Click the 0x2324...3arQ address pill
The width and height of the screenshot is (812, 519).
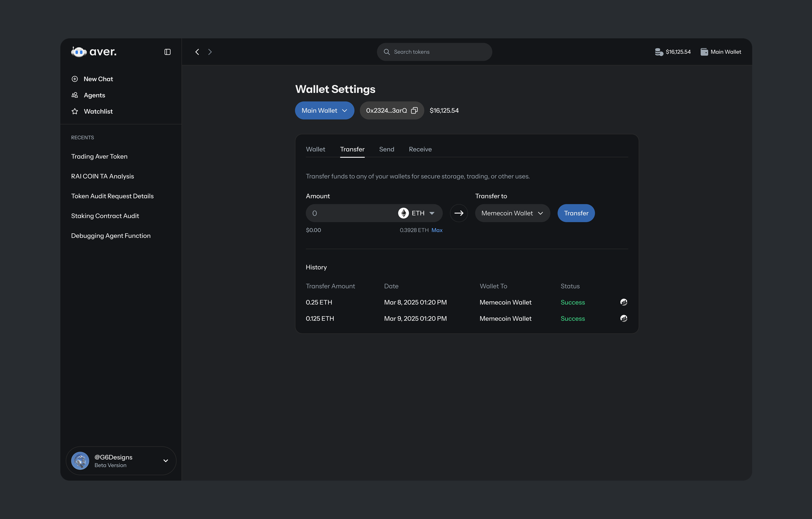click(392, 111)
